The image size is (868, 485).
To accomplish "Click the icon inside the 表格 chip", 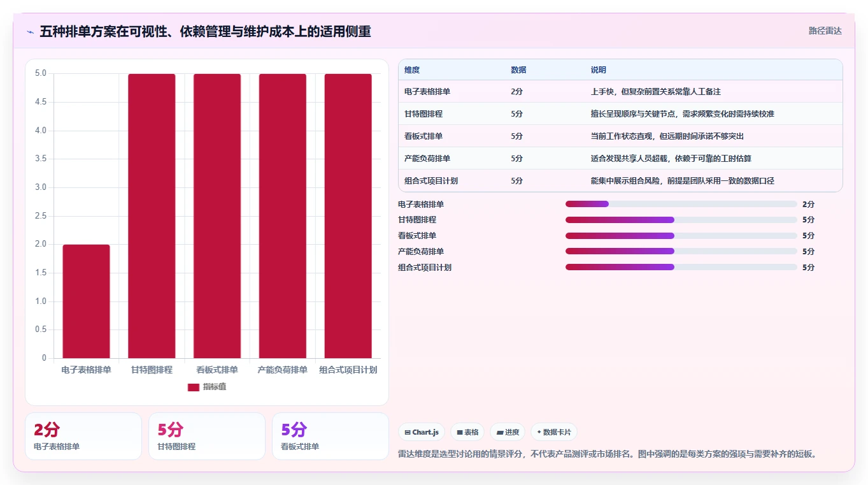I will point(460,433).
